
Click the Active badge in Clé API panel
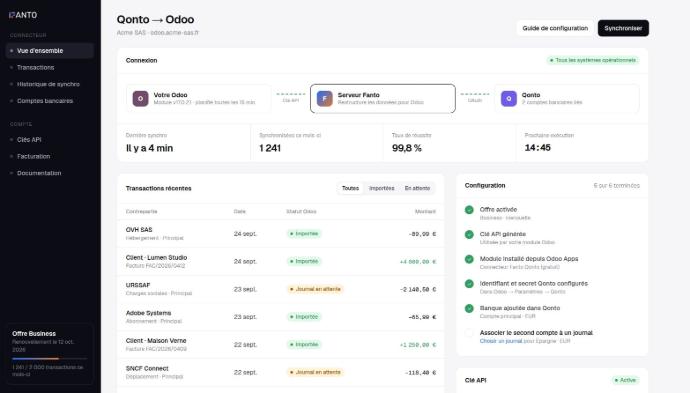click(x=625, y=380)
